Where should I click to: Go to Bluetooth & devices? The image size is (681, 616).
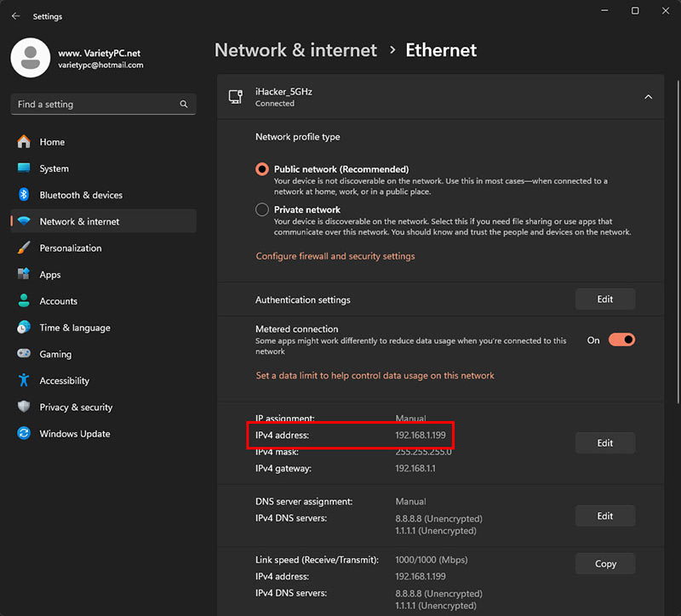pos(103,195)
